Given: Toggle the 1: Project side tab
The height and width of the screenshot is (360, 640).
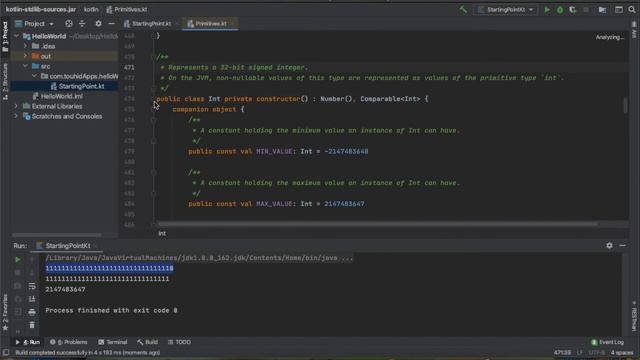Looking at the screenshot, I should click(5, 37).
